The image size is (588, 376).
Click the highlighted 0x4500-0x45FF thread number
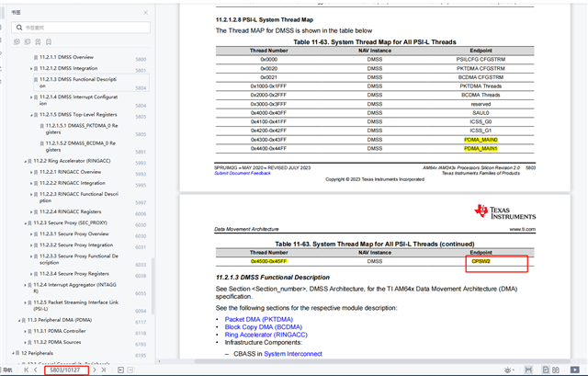point(269,262)
